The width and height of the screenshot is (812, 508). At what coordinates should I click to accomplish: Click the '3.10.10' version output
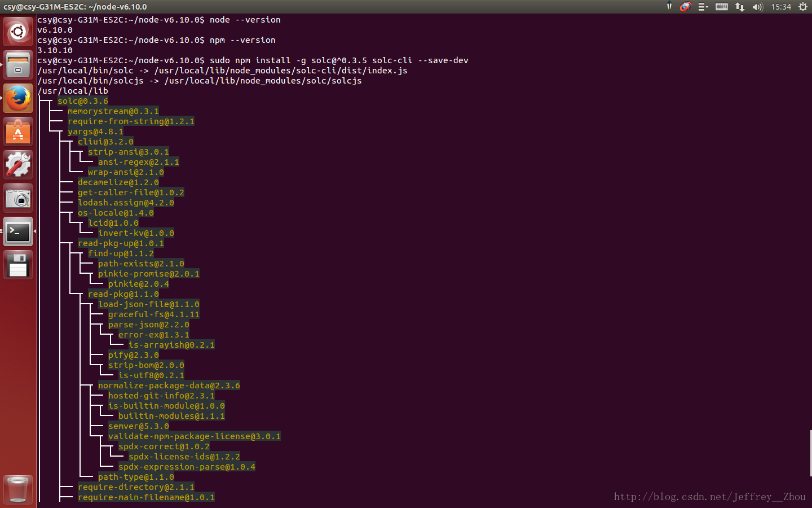pos(55,50)
